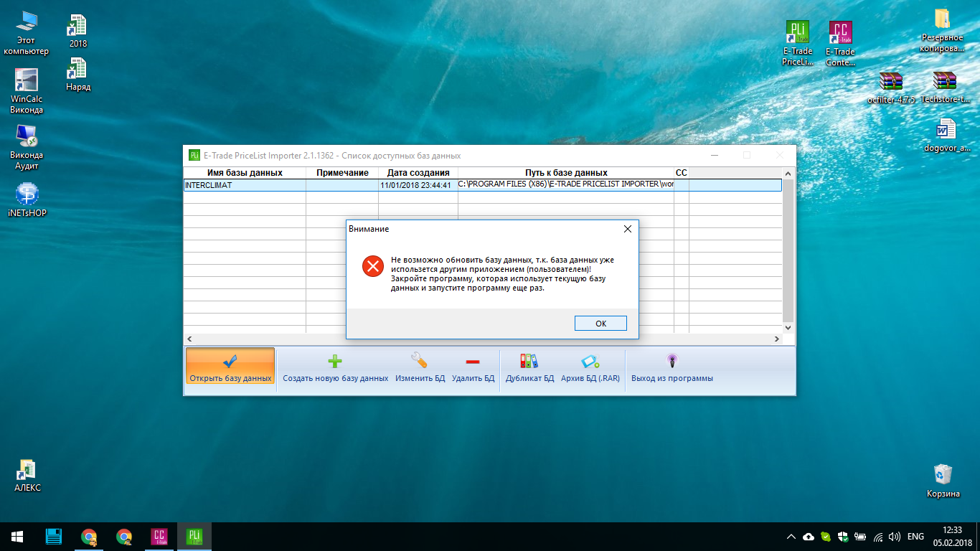Select Резервное копирование folder on desktop

click(943, 31)
